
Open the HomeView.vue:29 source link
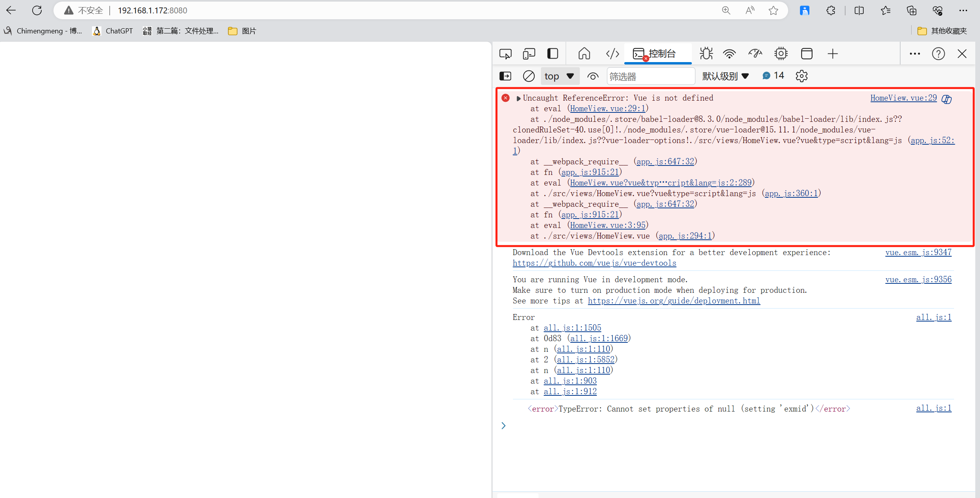[x=903, y=98]
